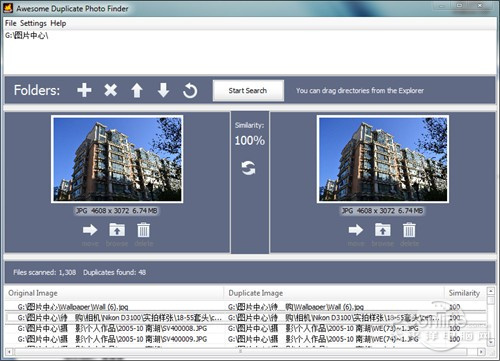Delete the original image with the left trash icon
500x361 pixels.
(144, 230)
